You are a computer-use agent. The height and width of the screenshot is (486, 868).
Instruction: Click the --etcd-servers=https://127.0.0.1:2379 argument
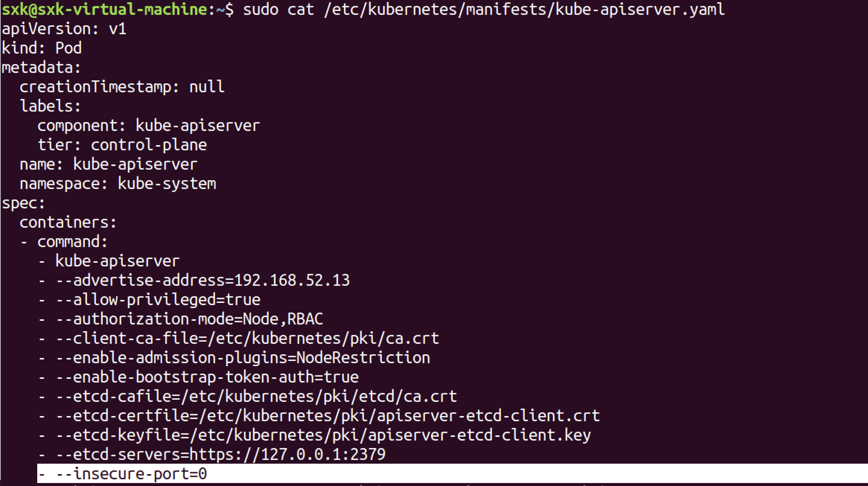[220, 455]
